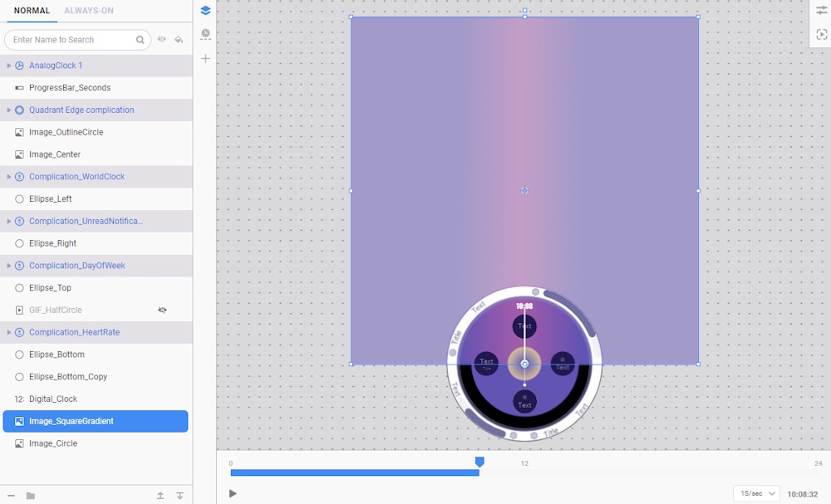
Task: Click the timeline playhead handle
Action: tap(479, 462)
